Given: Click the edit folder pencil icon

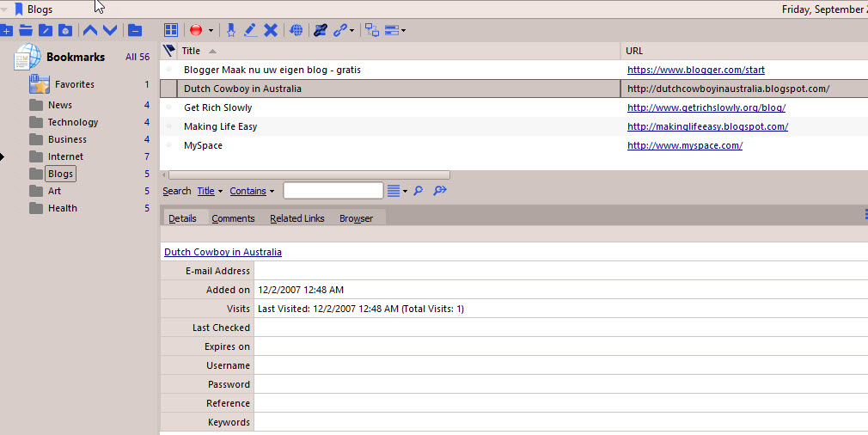Looking at the screenshot, I should (x=46, y=30).
